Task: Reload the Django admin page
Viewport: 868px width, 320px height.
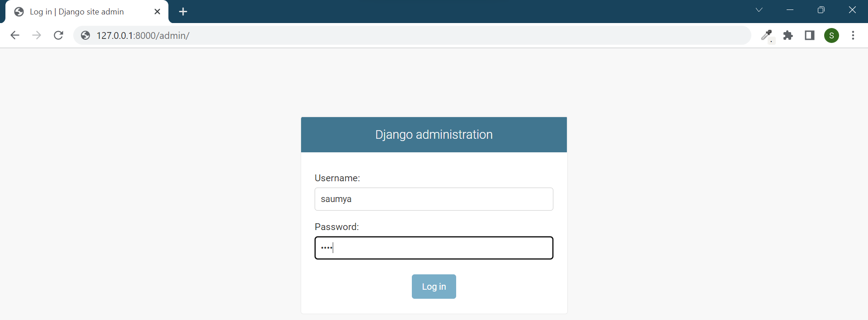Action: pos(58,35)
